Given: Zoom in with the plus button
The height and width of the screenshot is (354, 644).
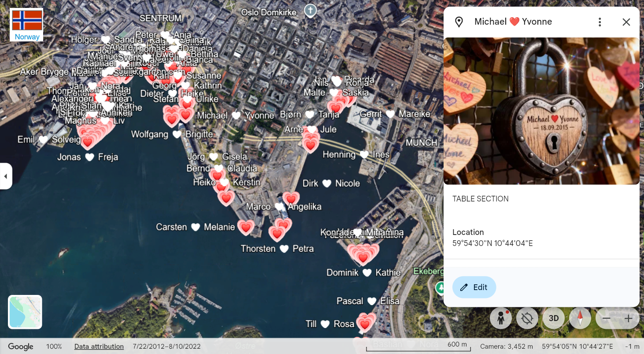Looking at the screenshot, I should pyautogui.click(x=629, y=318).
